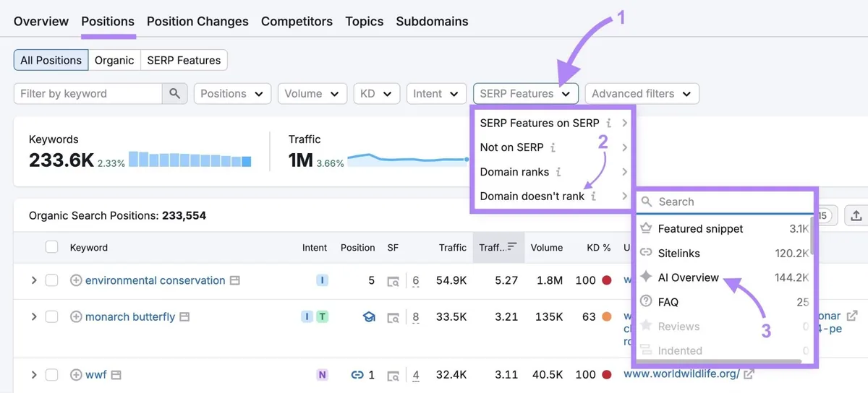The width and height of the screenshot is (868, 393).
Task: Click the info icon next to Domain ranks
Action: (558, 172)
